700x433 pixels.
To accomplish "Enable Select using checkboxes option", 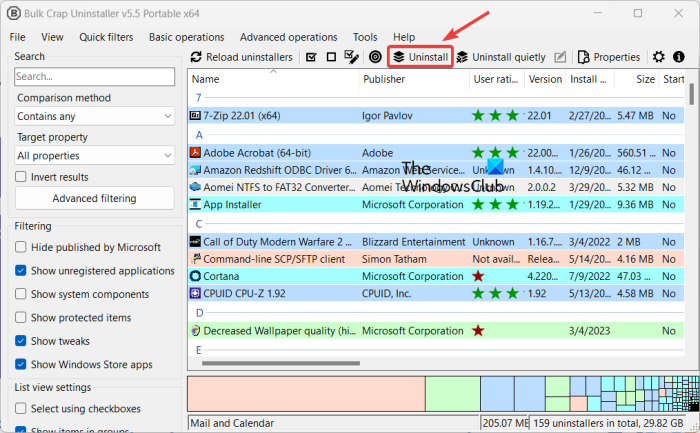I will [x=21, y=408].
